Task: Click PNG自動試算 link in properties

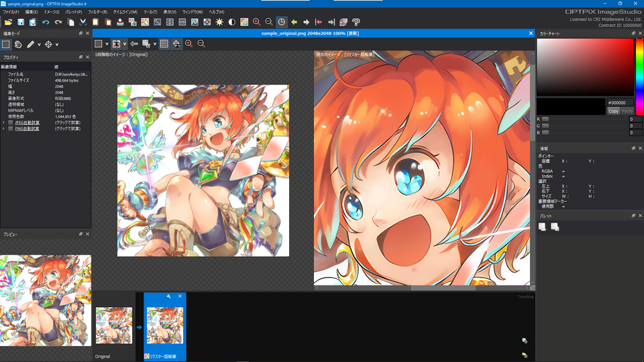Action: 27,129
